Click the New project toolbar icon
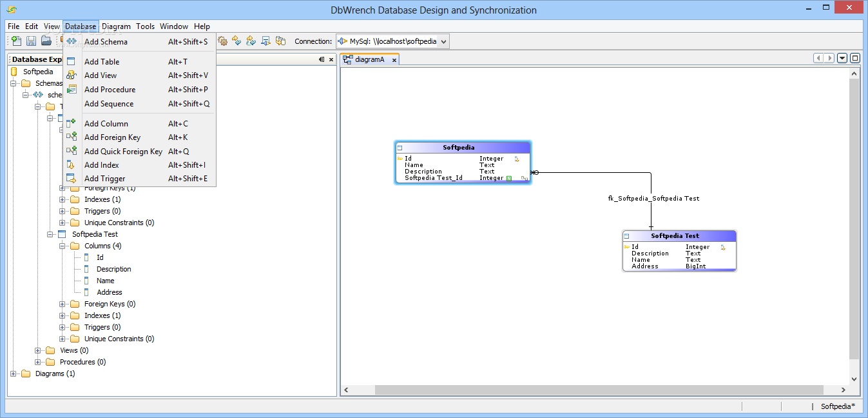868x418 pixels. coord(16,41)
